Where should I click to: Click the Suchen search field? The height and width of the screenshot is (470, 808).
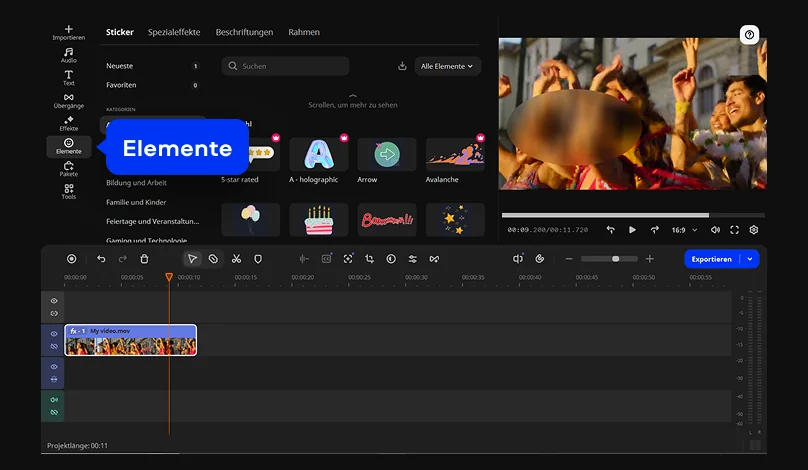[x=285, y=66]
